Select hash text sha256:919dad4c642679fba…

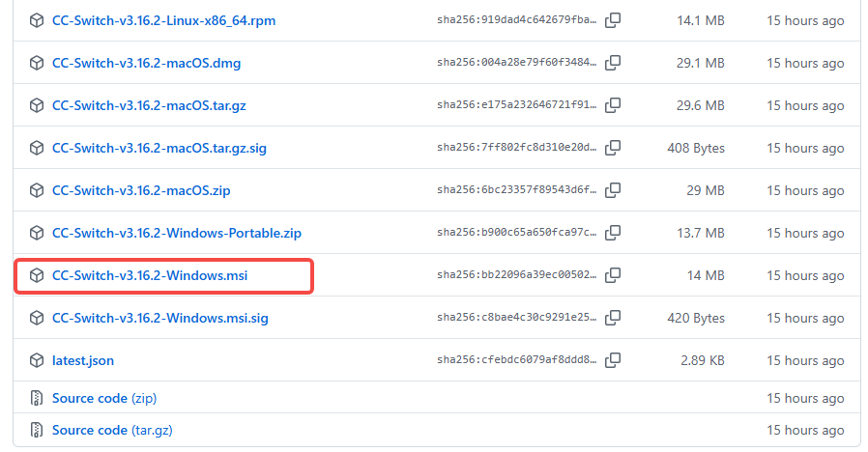(516, 20)
